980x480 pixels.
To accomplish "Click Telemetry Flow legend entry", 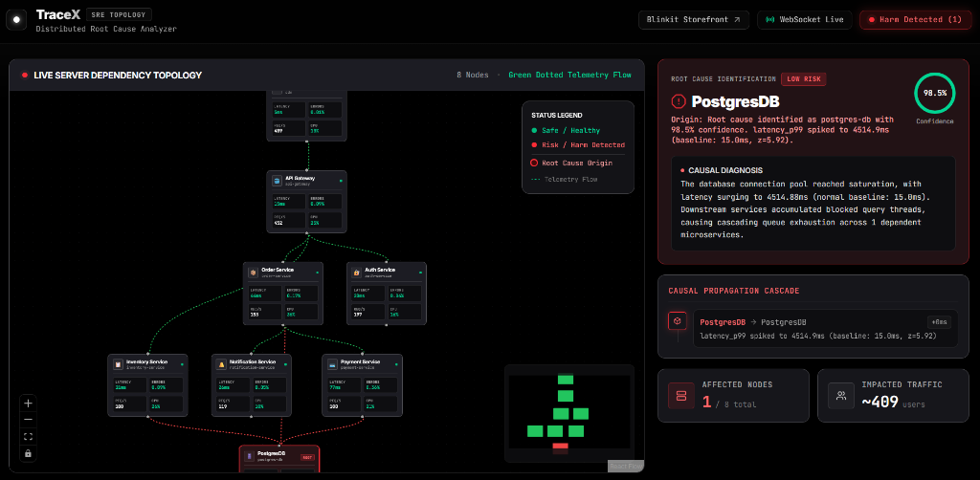I will [x=564, y=179].
